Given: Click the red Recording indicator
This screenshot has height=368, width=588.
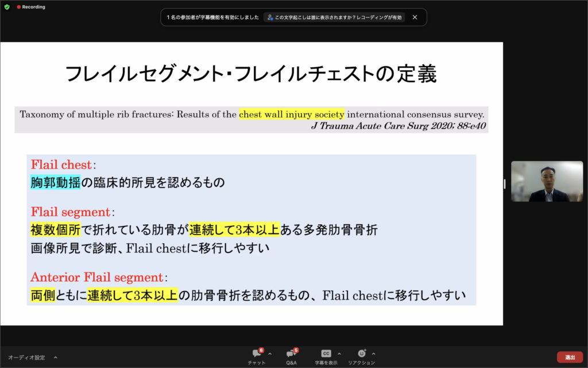Looking at the screenshot, I should (31, 7).
